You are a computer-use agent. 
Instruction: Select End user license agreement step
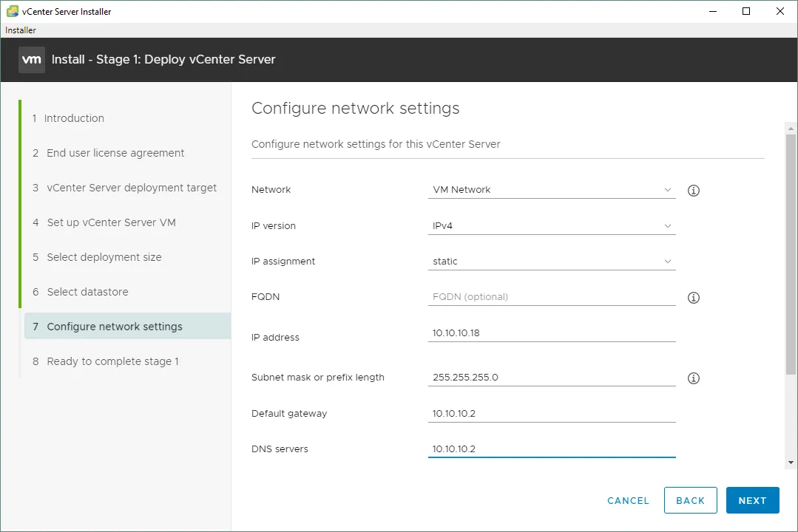115,153
